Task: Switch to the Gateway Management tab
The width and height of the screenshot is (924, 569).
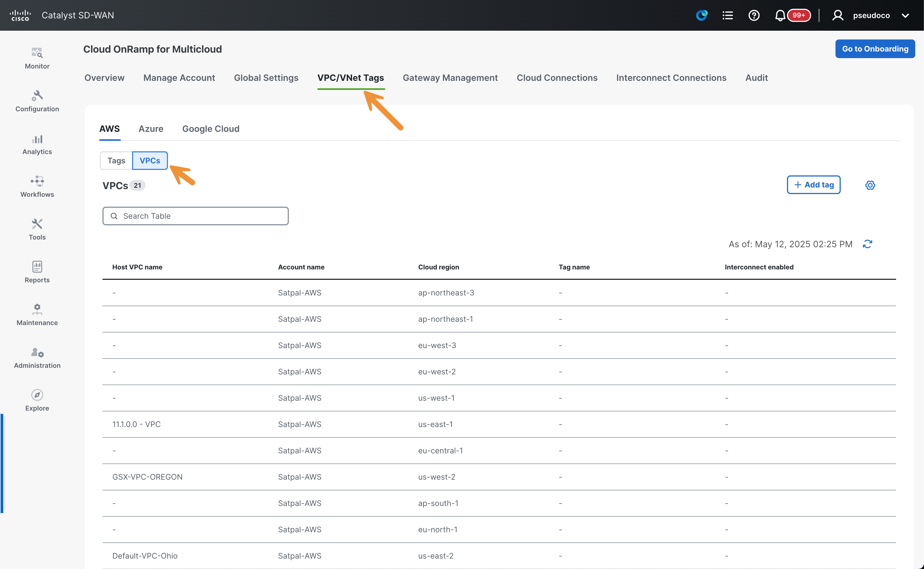Action: click(x=450, y=78)
